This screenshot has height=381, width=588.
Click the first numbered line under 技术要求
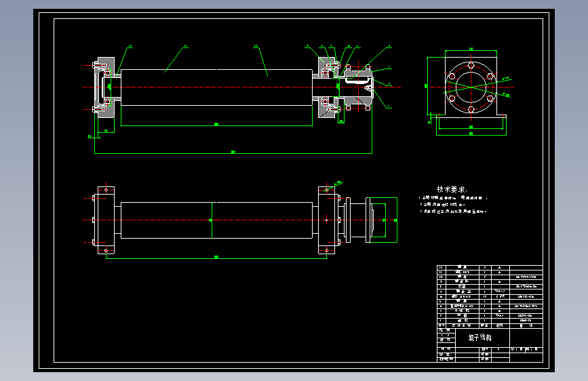[453, 198]
